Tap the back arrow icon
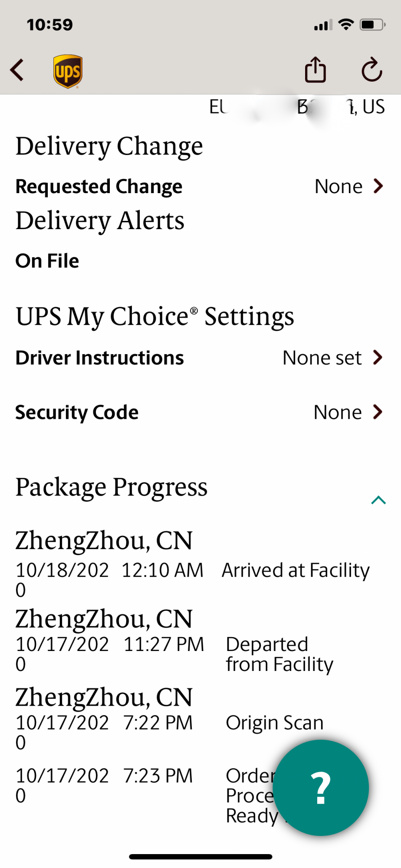This screenshot has width=401, height=868. [x=17, y=70]
